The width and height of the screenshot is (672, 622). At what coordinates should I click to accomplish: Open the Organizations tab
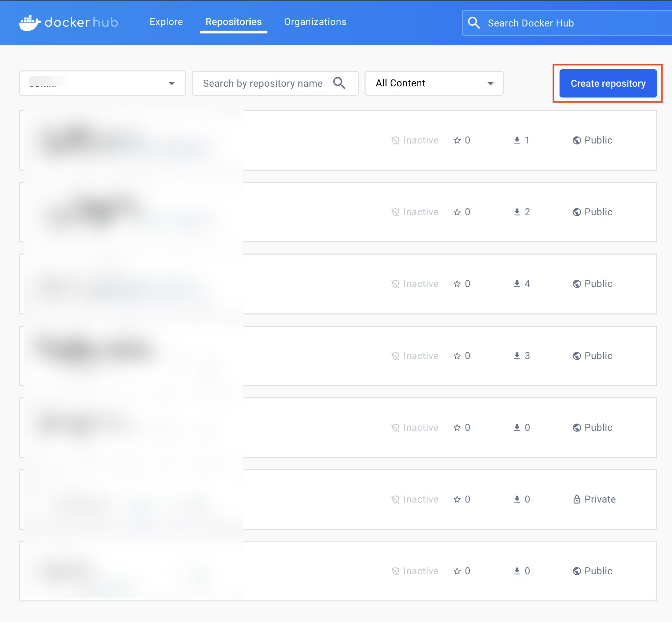(x=315, y=22)
